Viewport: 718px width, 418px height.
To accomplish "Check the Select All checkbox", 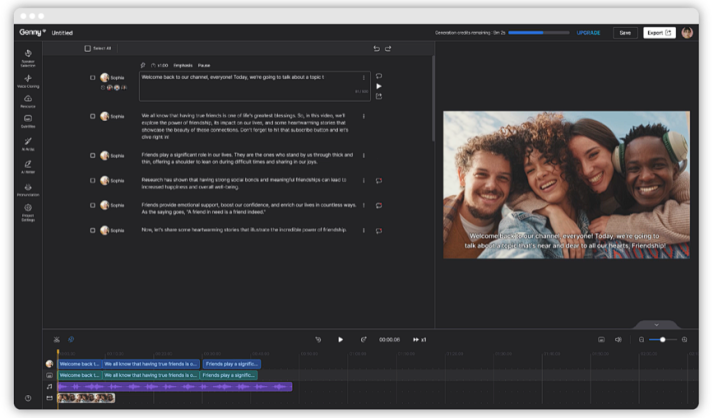I will point(87,48).
